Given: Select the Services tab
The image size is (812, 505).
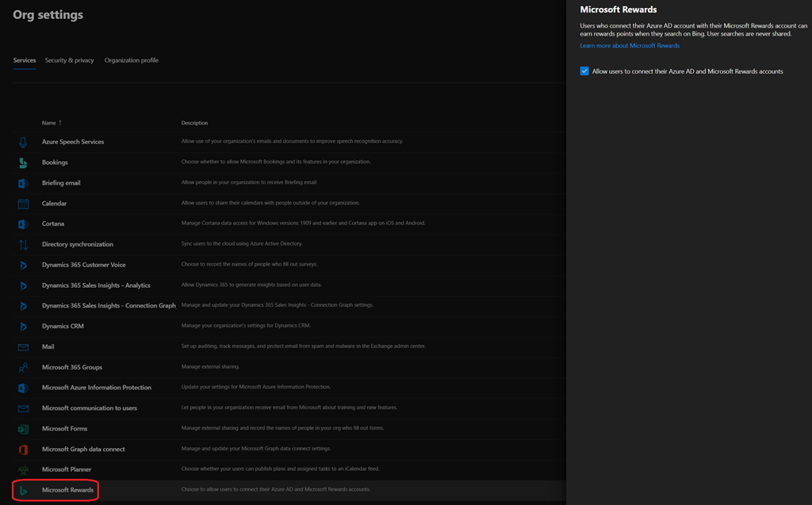Looking at the screenshot, I should [x=25, y=60].
